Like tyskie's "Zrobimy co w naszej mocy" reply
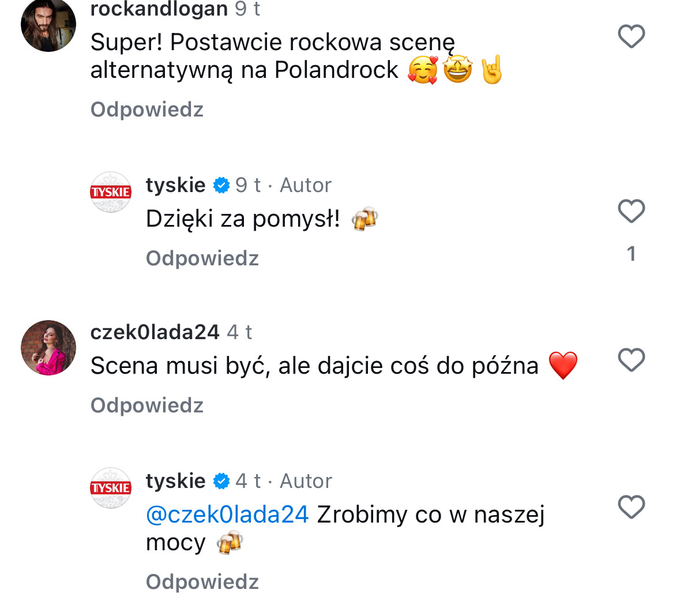 pyautogui.click(x=631, y=508)
